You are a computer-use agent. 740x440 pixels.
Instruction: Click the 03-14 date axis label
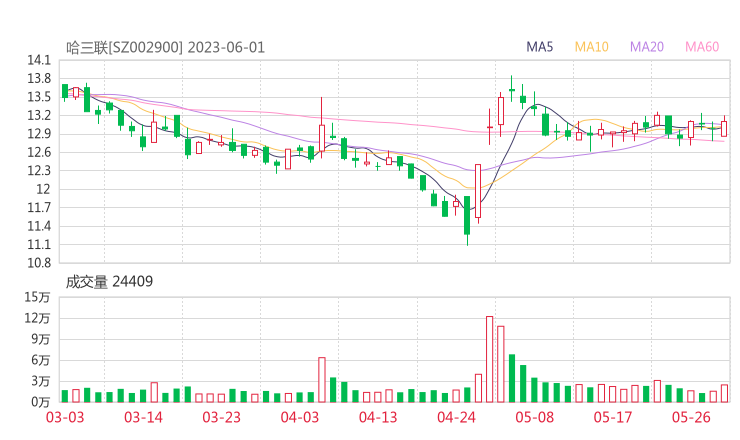coord(143,417)
